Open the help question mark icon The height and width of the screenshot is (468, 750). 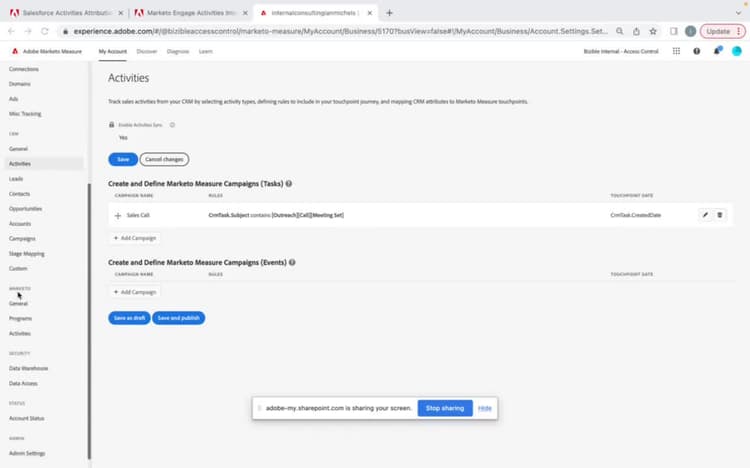tap(696, 51)
